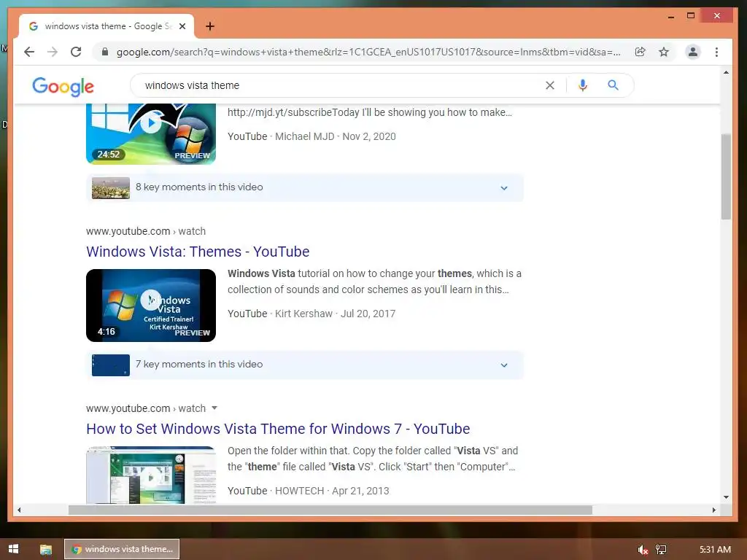Close the windows vista theme tab
The image size is (747, 560).
(182, 26)
